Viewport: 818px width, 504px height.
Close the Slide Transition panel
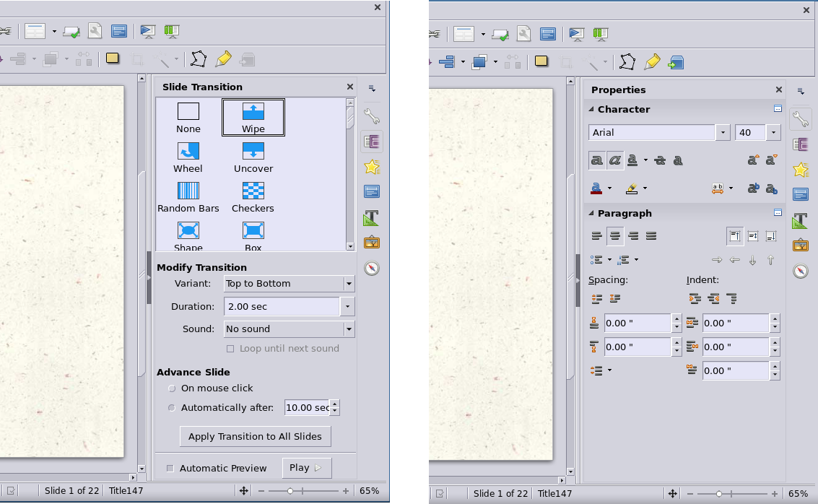[x=350, y=87]
